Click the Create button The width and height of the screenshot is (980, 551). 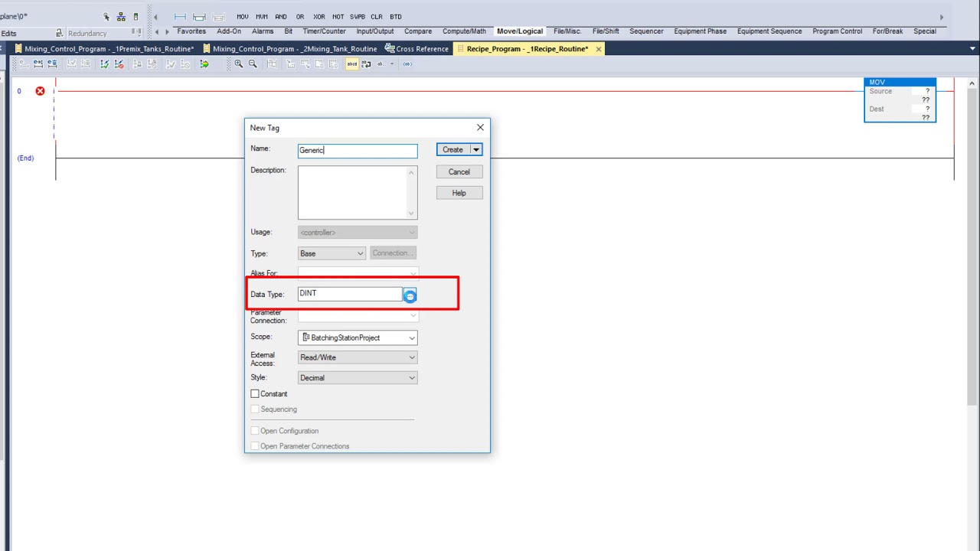(x=452, y=150)
